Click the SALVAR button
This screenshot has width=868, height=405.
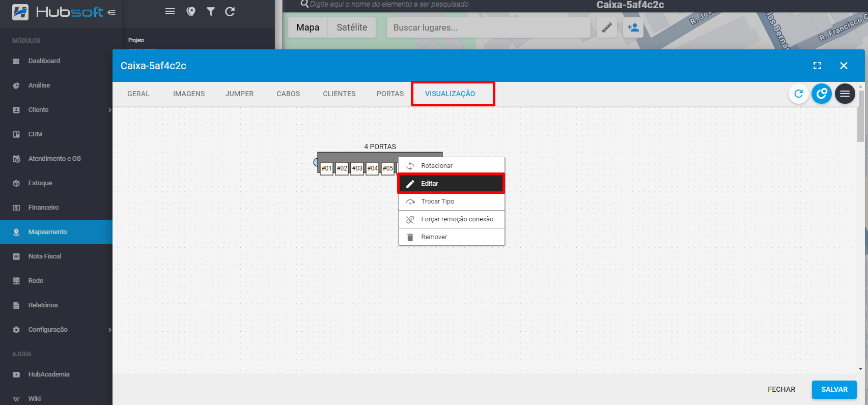pyautogui.click(x=834, y=389)
